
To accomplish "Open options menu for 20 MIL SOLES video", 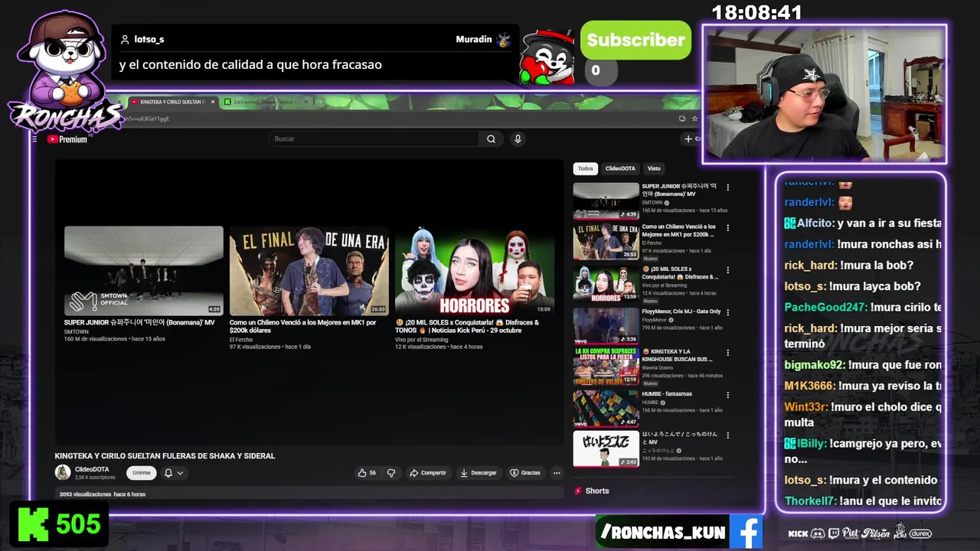I will point(727,270).
